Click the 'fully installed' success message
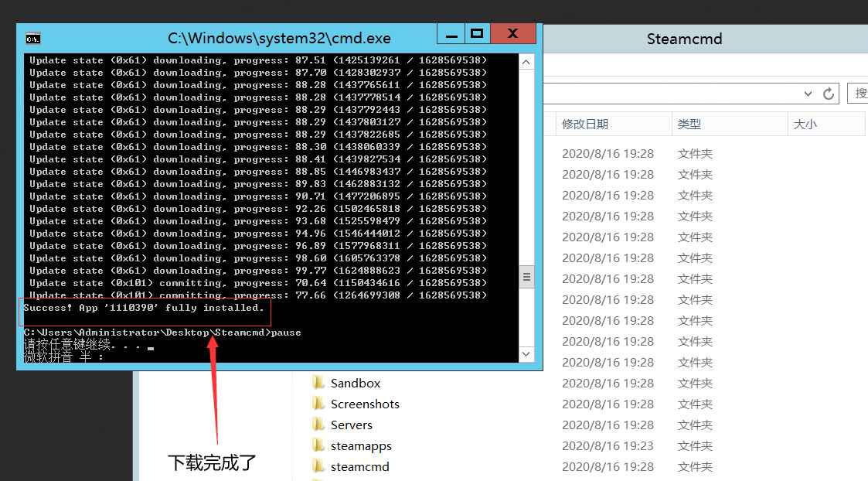The image size is (868, 481). tap(144, 308)
